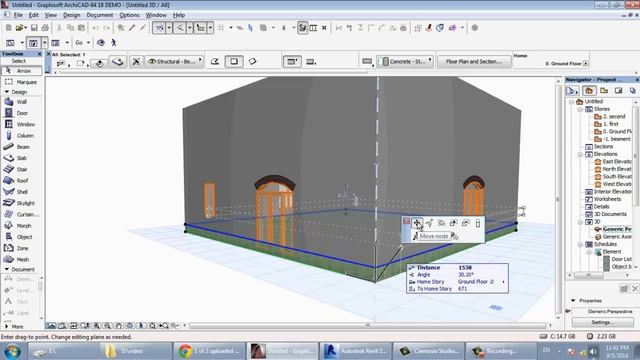Select the Morph tool
The height and width of the screenshot is (360, 640).
21,225
